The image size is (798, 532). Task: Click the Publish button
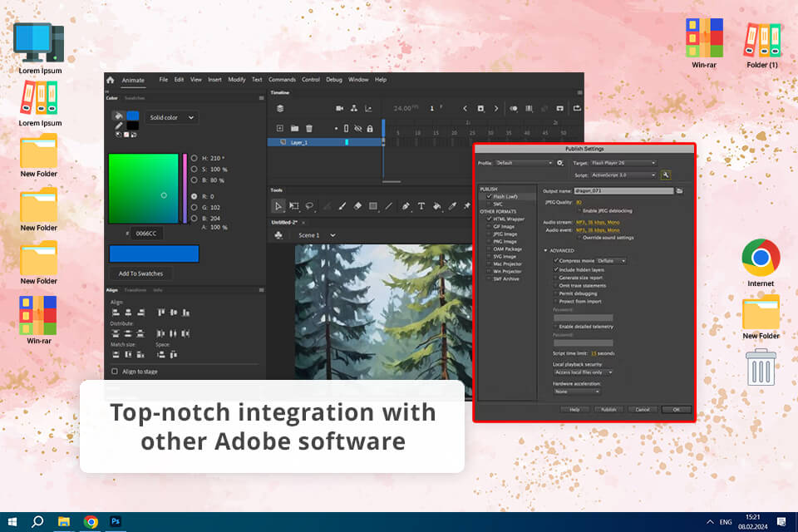point(608,409)
